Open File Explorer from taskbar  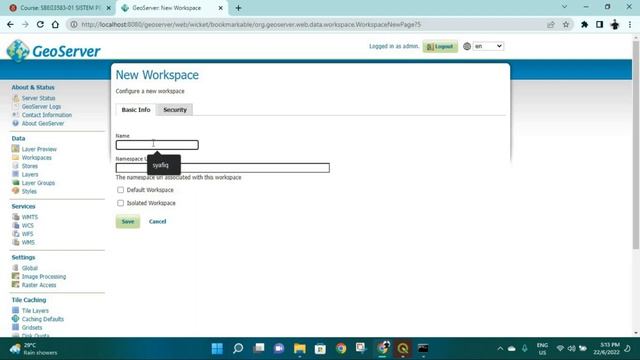click(300, 348)
